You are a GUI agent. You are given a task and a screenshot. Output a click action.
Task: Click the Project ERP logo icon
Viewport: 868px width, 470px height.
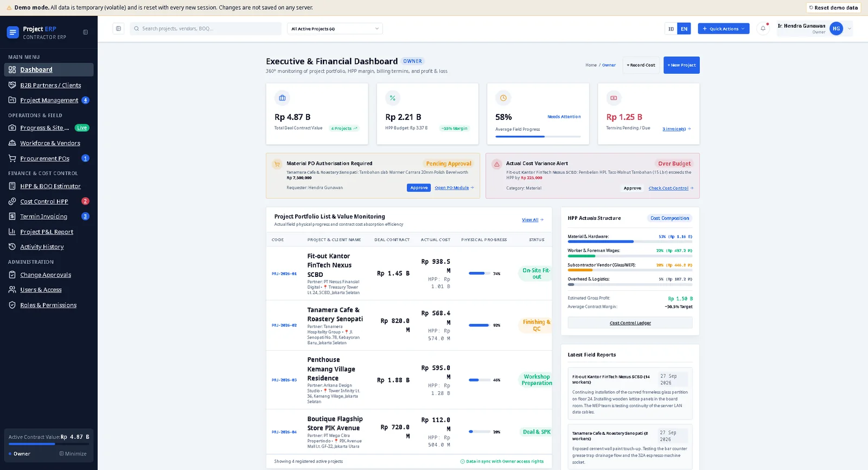pos(12,33)
